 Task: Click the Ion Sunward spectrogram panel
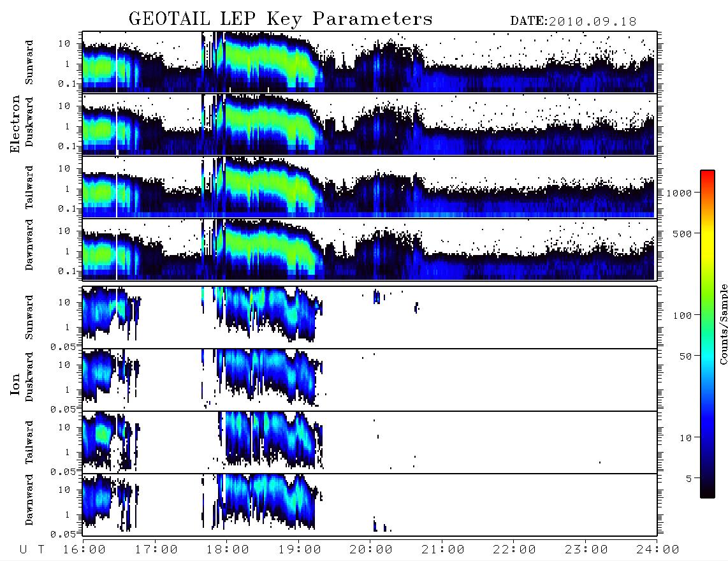click(370, 317)
